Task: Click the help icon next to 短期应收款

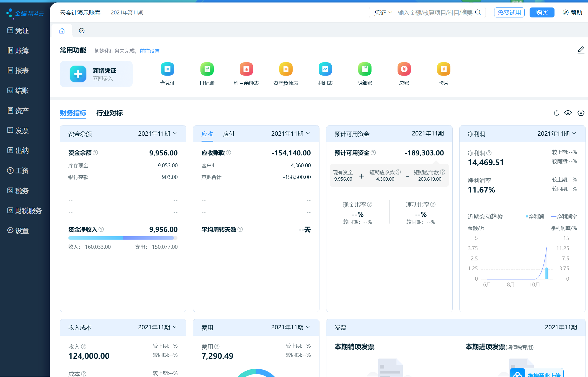Action: [x=398, y=172]
